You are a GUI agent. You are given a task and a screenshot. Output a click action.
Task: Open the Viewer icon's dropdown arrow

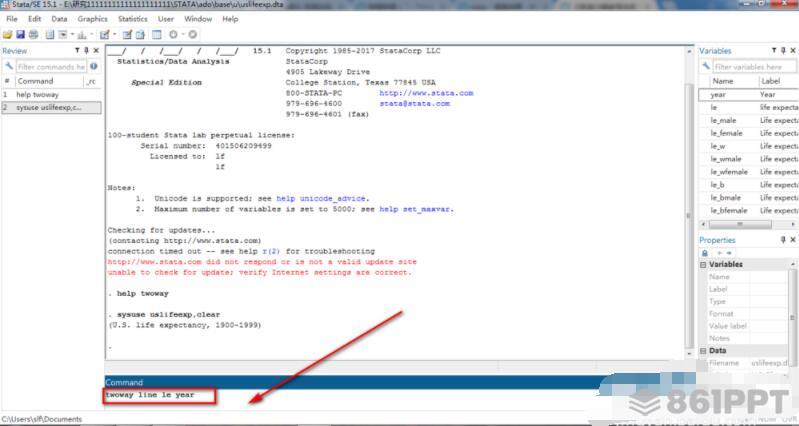click(72, 34)
